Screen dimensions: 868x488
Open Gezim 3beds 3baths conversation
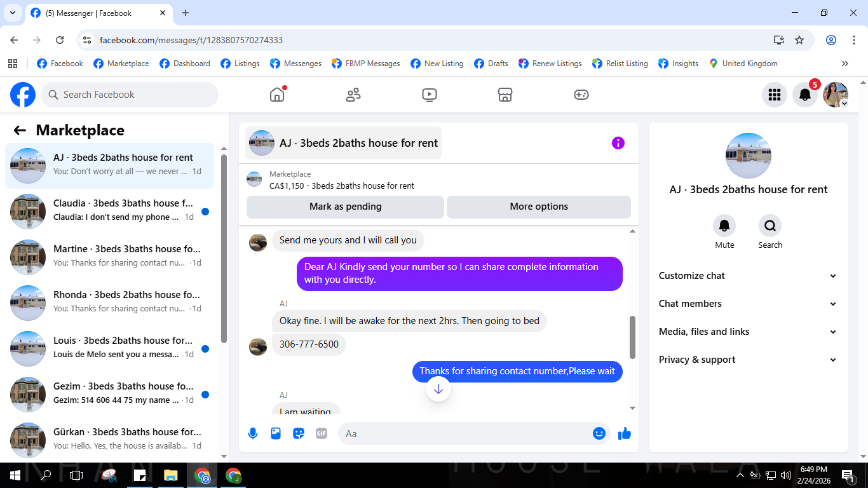(110, 395)
